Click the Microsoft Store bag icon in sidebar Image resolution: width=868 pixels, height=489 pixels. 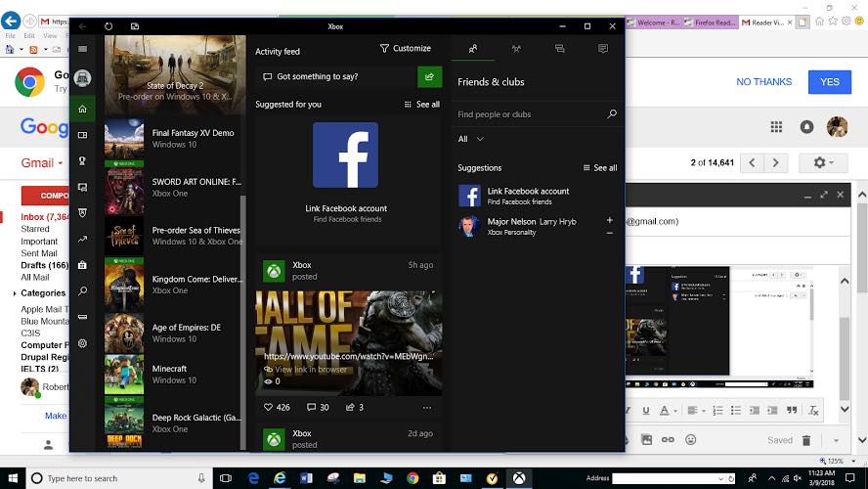pos(83,265)
